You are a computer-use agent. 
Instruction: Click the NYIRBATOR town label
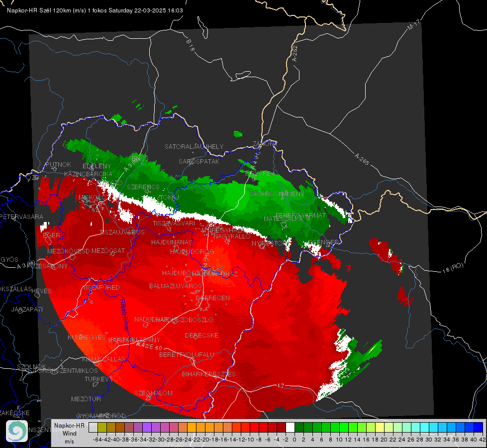pyautogui.click(x=270, y=243)
